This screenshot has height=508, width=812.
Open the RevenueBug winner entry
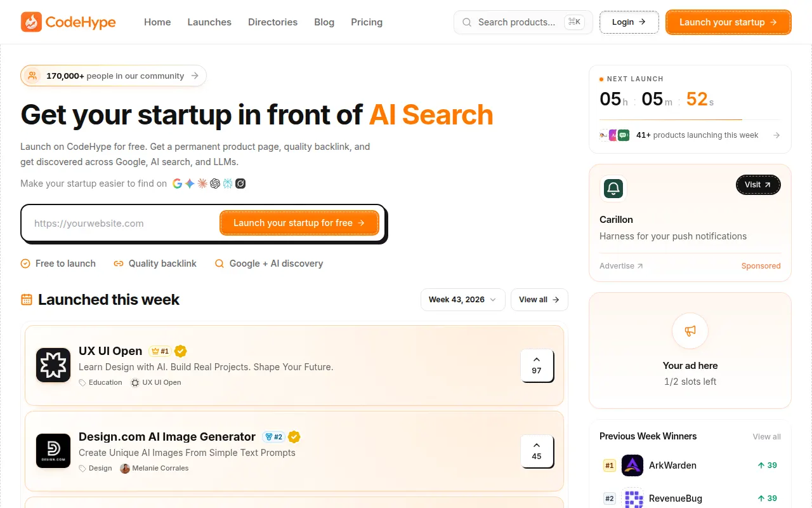tap(690, 498)
